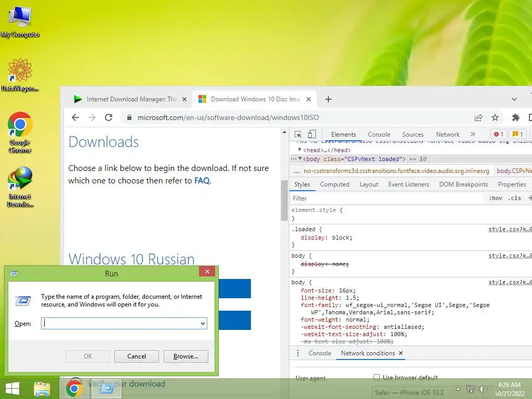Open Run dialog Open dropdown arrow
This screenshot has width=532, height=399.
coord(203,323)
